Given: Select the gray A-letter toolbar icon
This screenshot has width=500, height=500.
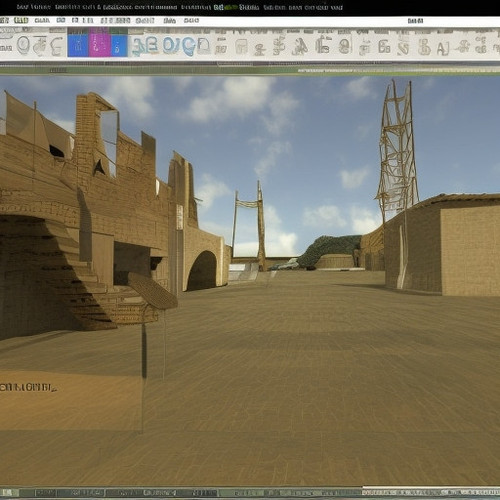Looking at the screenshot, I should coord(442,49).
